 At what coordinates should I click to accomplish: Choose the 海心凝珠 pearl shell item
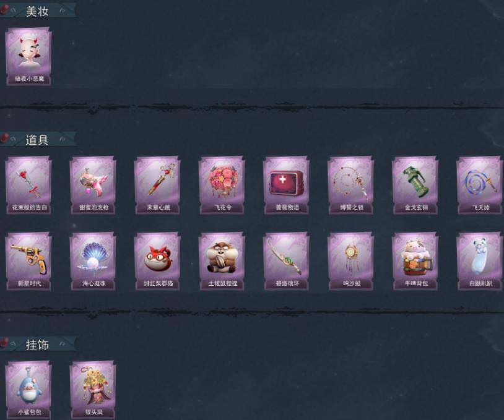point(93,262)
